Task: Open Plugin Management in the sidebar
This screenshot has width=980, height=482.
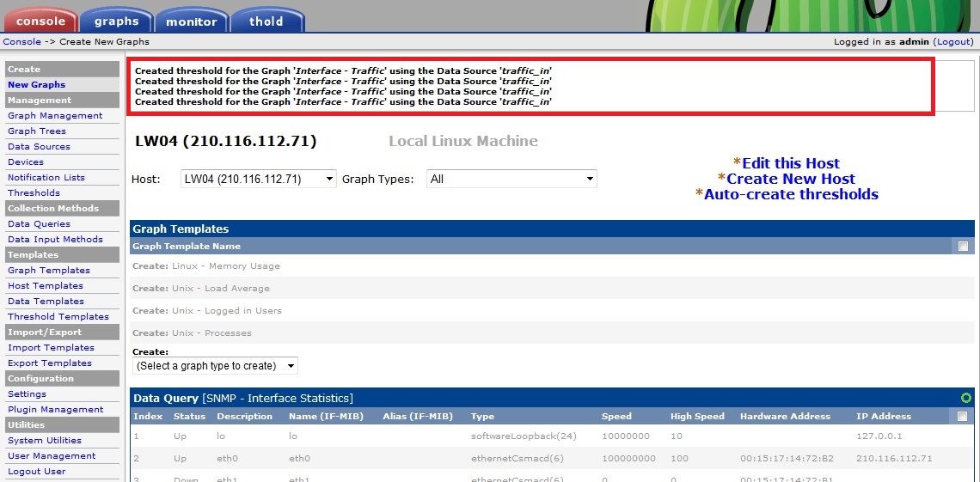Action: point(56,410)
